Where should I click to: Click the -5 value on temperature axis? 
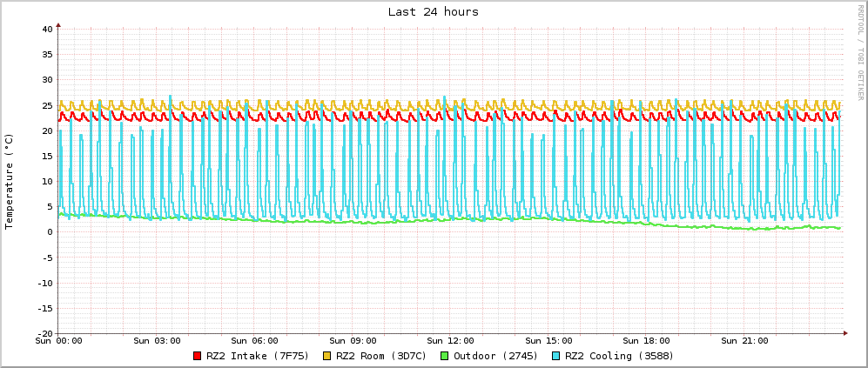click(x=47, y=258)
